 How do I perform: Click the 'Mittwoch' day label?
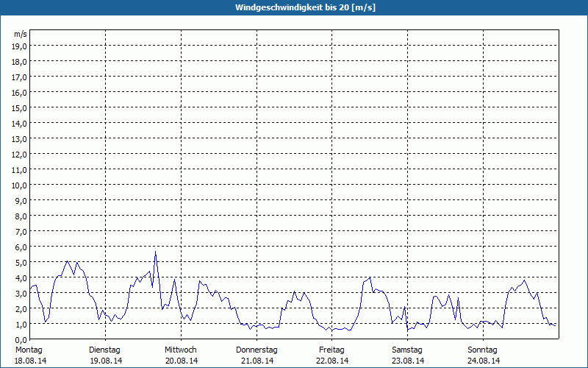click(180, 350)
